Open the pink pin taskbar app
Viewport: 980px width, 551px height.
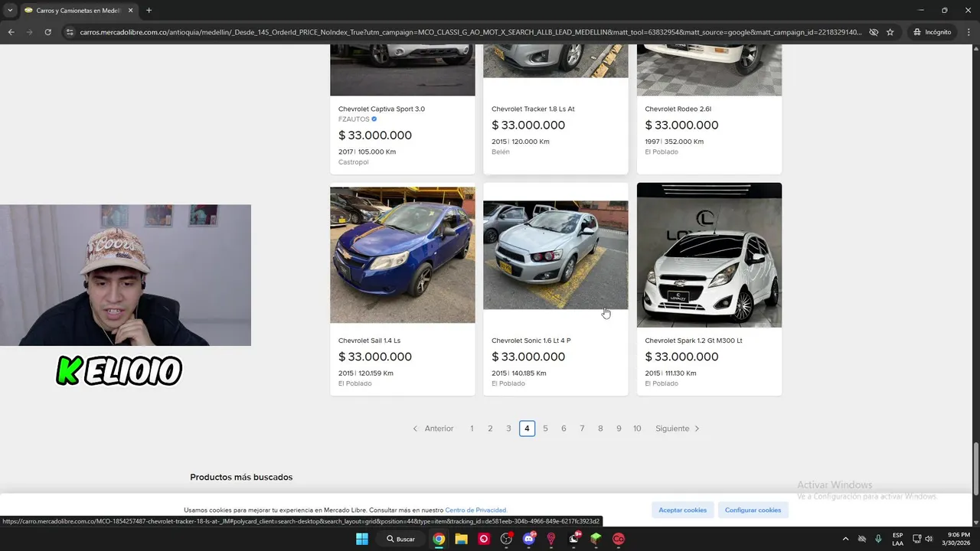click(551, 539)
